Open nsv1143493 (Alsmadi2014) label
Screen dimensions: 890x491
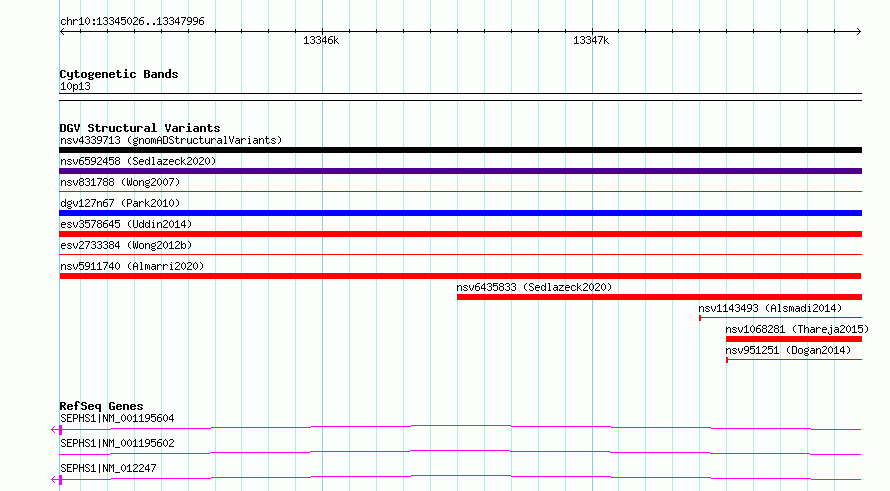pyautogui.click(x=770, y=308)
